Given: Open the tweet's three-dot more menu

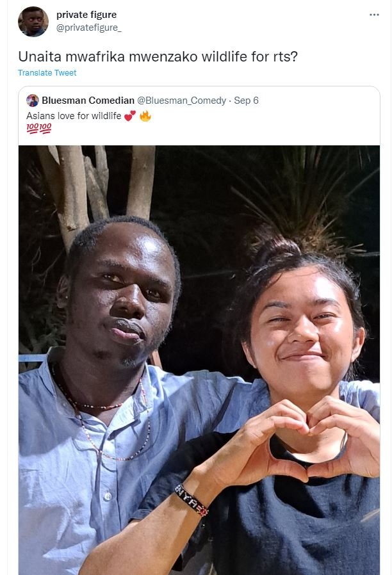Looking at the screenshot, I should (x=374, y=15).
